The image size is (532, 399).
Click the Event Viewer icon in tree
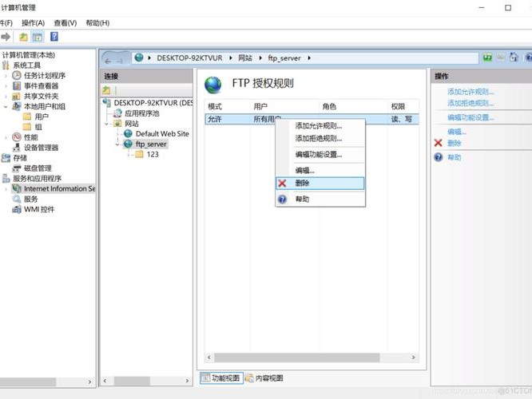(17, 85)
